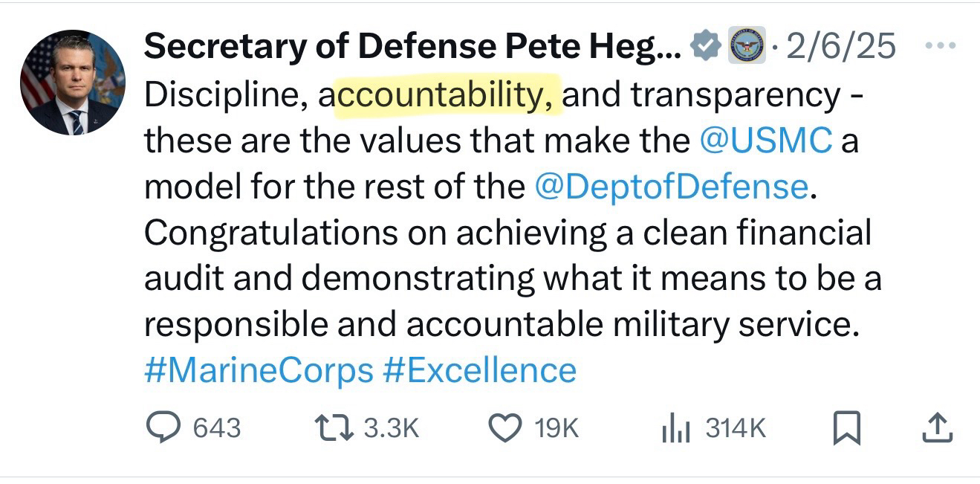This screenshot has height=484, width=980.
Task: Click the 2/6/25 post date
Action: (840, 47)
